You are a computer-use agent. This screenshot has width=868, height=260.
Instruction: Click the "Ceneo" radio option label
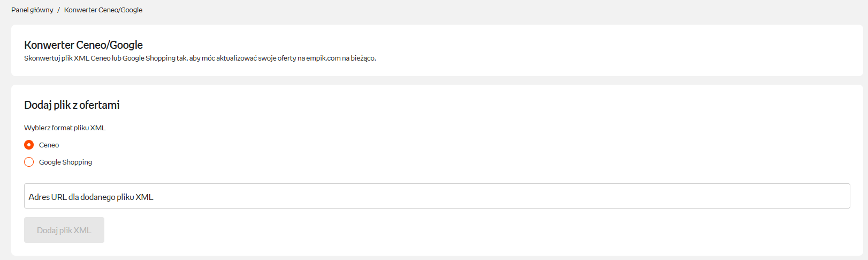[49, 145]
